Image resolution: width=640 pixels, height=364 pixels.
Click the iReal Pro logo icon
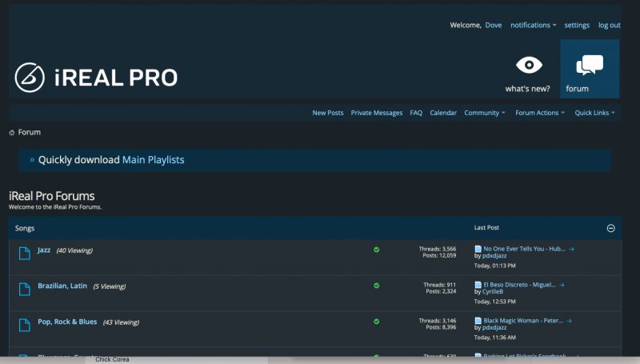30,78
